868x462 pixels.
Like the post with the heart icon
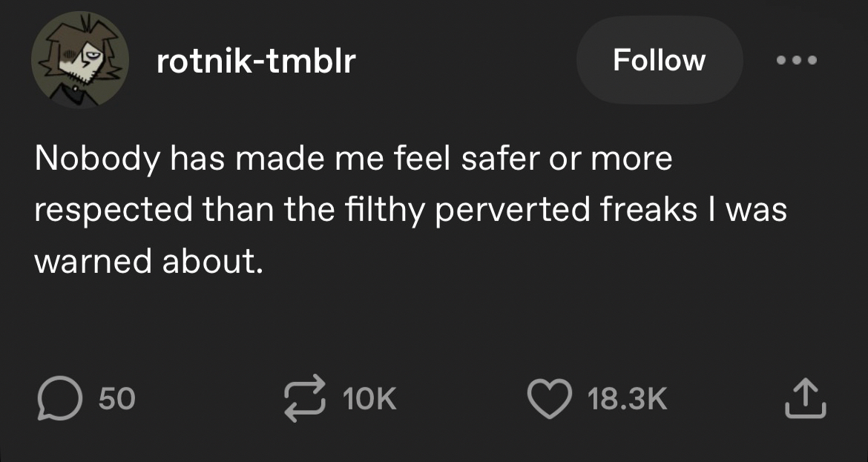pos(548,400)
